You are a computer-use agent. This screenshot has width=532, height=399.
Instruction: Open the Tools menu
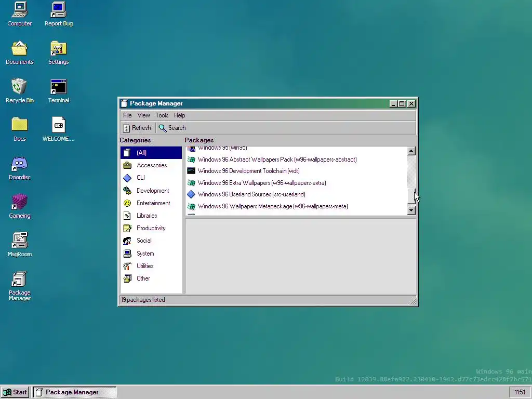(162, 115)
